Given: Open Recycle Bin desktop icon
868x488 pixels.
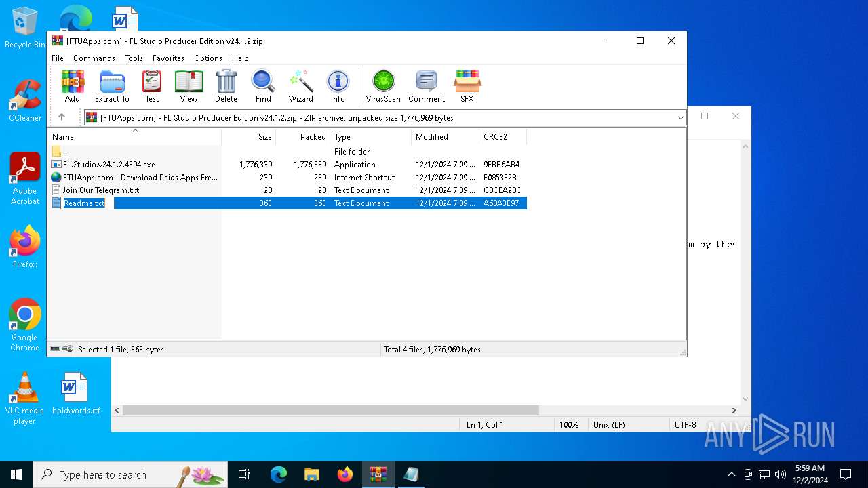Looking at the screenshot, I should pos(25,28).
